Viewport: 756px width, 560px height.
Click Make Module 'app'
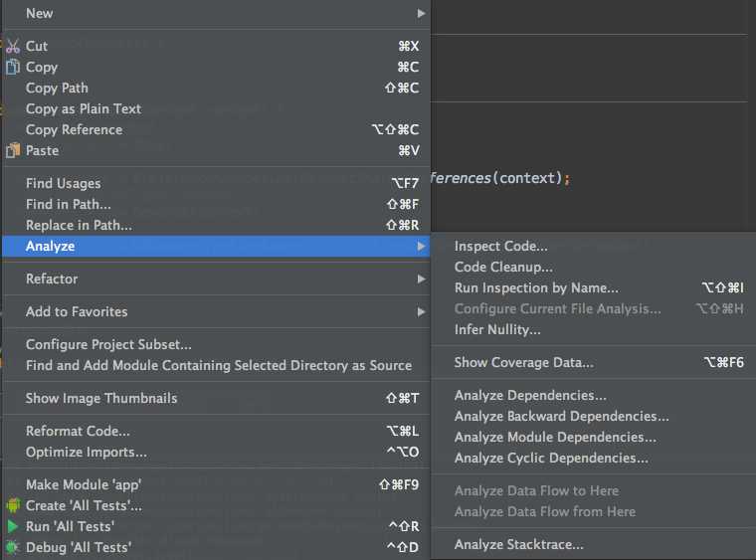point(84,484)
